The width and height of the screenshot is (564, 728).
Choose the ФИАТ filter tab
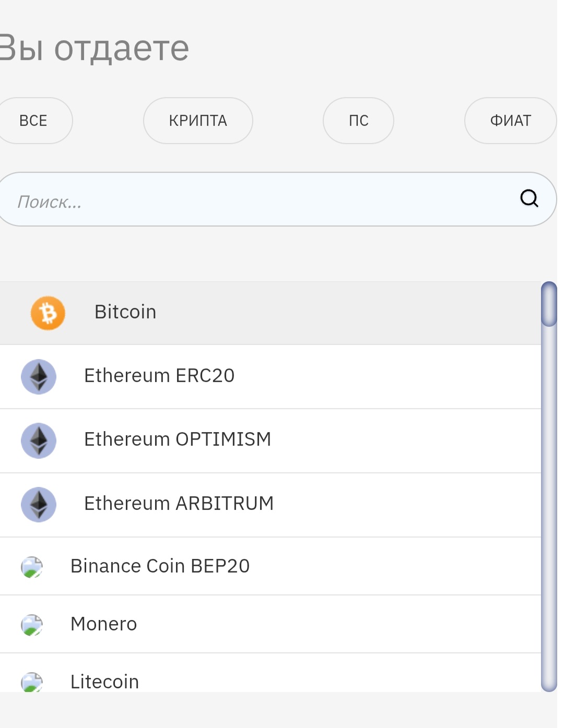pyautogui.click(x=510, y=121)
